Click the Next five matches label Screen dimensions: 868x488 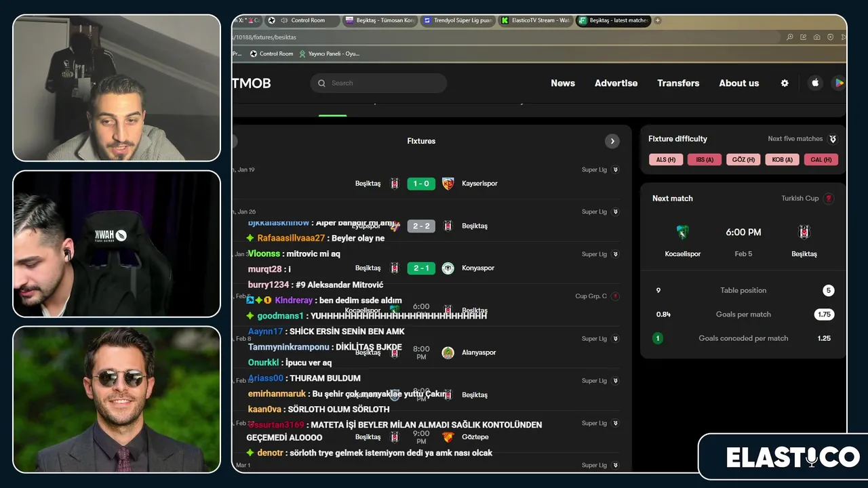coord(795,139)
